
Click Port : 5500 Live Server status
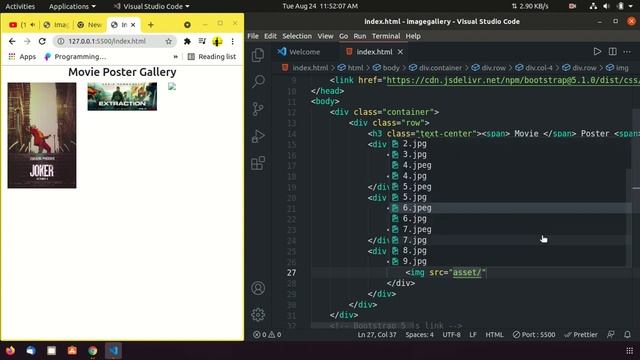click(x=534, y=335)
